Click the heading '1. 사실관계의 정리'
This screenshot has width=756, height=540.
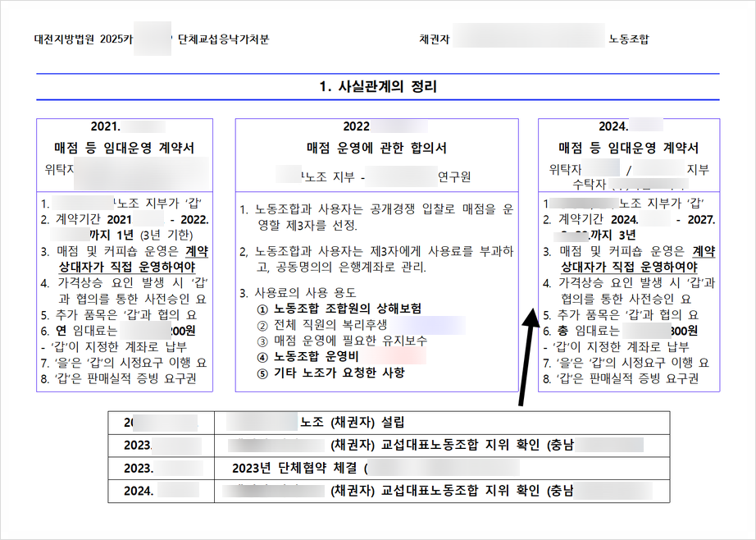coord(377,87)
